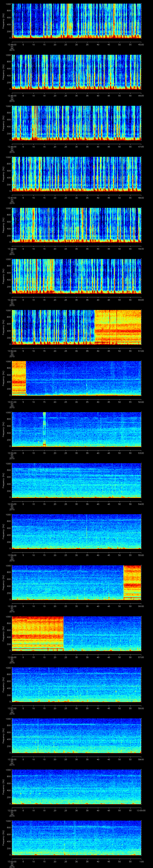Click the red noise block starting the 12:51:00 panel

pyautogui.click(x=19, y=378)
